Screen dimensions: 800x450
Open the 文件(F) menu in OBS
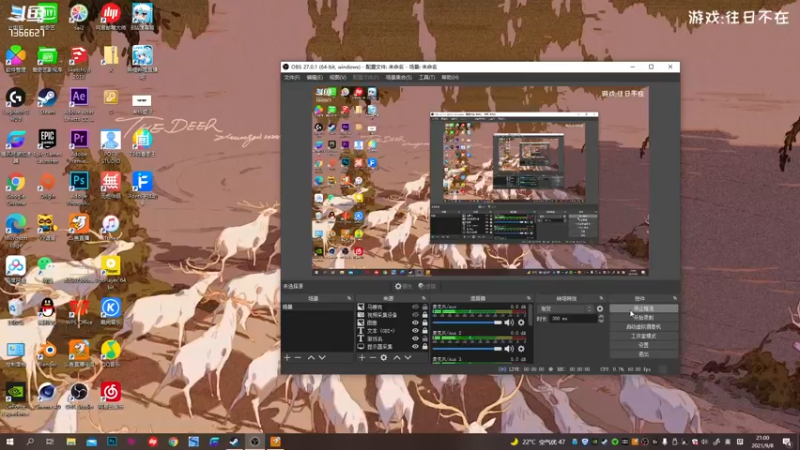point(292,78)
